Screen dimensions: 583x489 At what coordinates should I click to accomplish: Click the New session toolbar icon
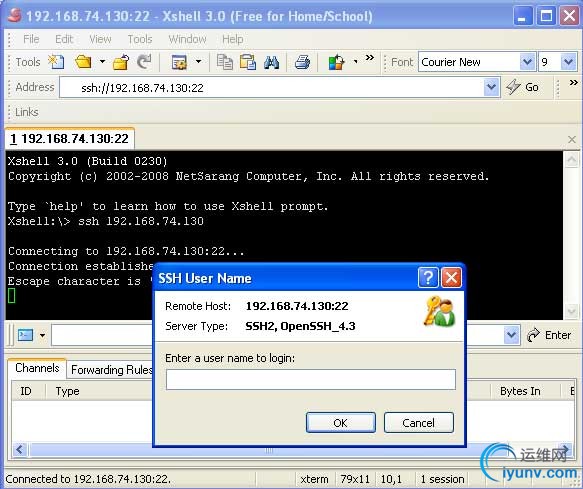click(x=57, y=62)
